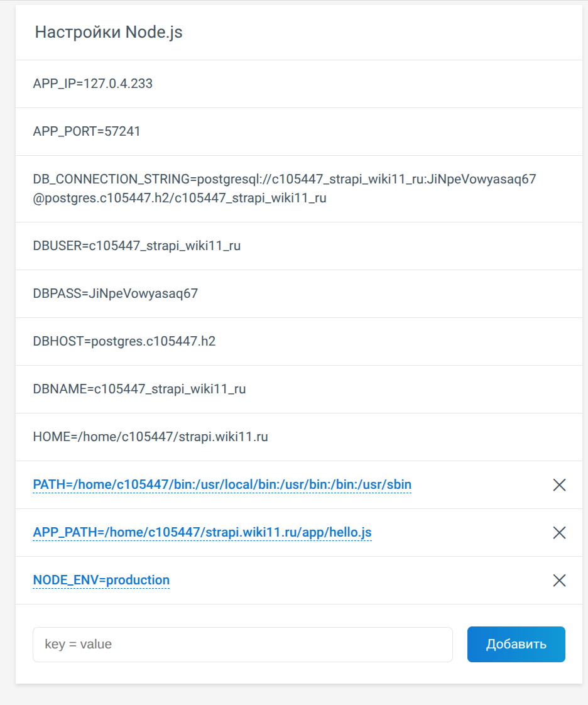Click the DBNAME variable row
The width and height of the screenshot is (588, 705).
pyautogui.click(x=299, y=389)
